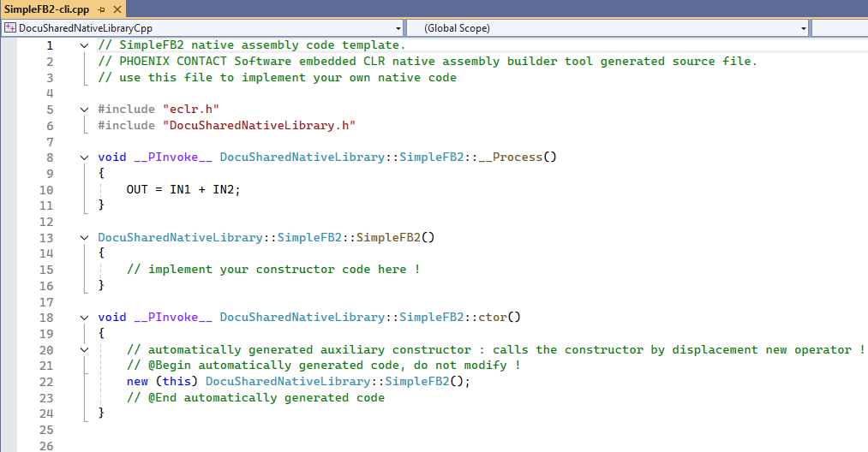This screenshot has height=452, width=868.
Task: Collapse the __Process function at line 8
Action: point(84,158)
